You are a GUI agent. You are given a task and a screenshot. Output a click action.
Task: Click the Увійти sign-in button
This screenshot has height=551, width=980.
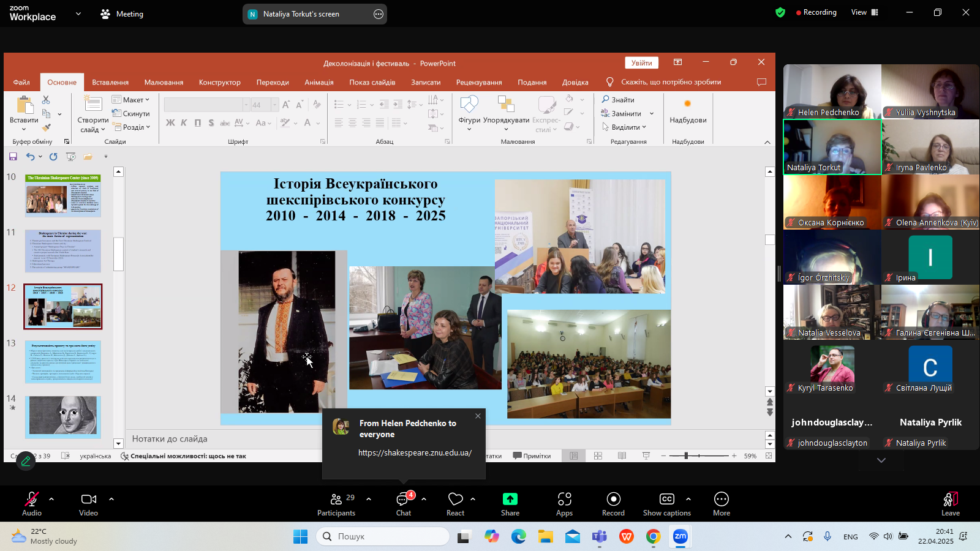(x=641, y=62)
